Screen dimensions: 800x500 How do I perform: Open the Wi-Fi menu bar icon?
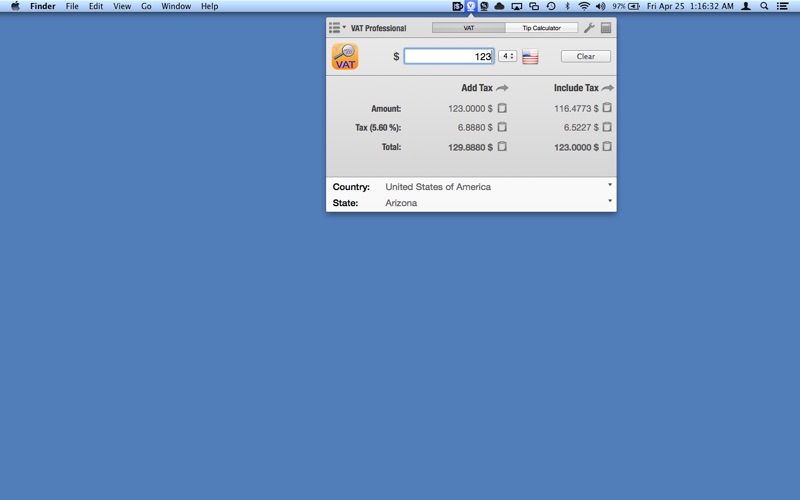584,6
